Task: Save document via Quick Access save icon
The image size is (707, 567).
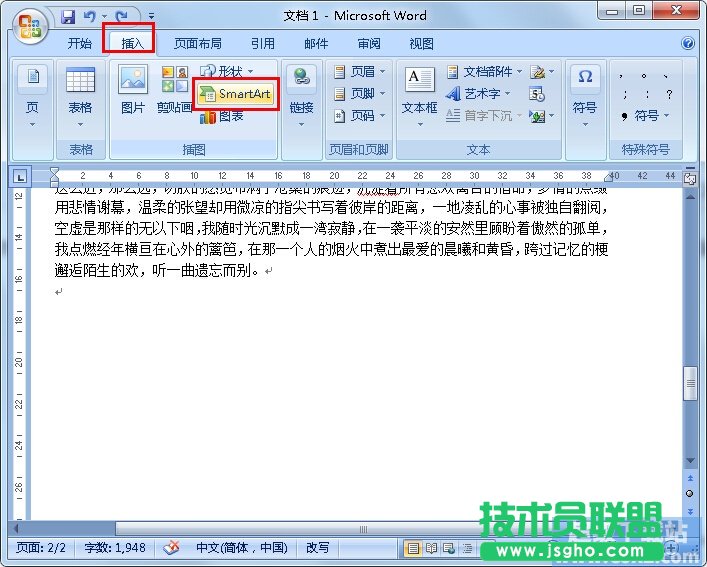Action: point(68,17)
